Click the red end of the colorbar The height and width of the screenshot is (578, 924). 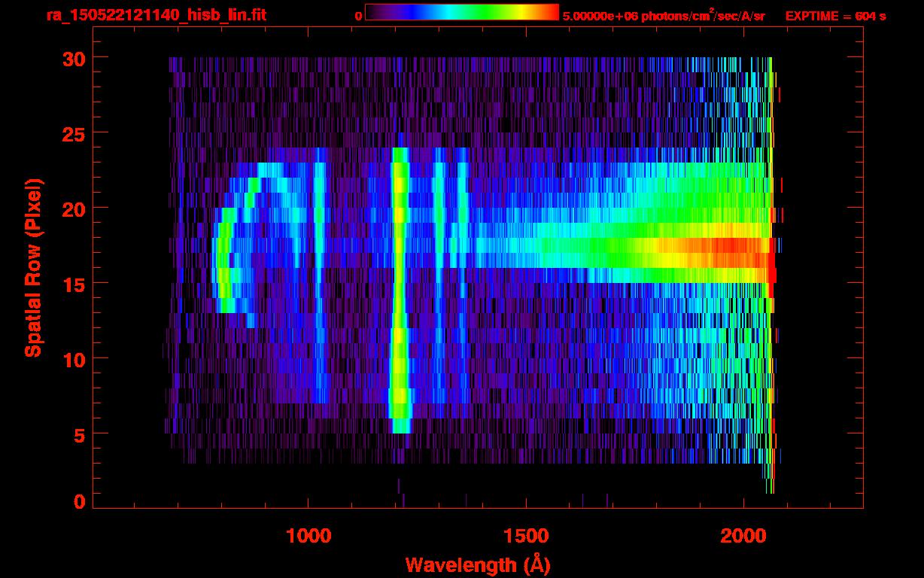(551, 12)
